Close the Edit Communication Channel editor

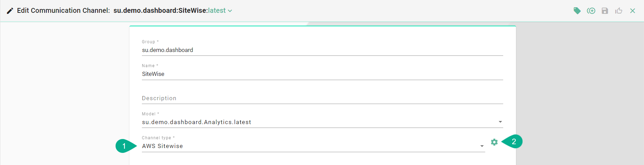[x=633, y=11]
